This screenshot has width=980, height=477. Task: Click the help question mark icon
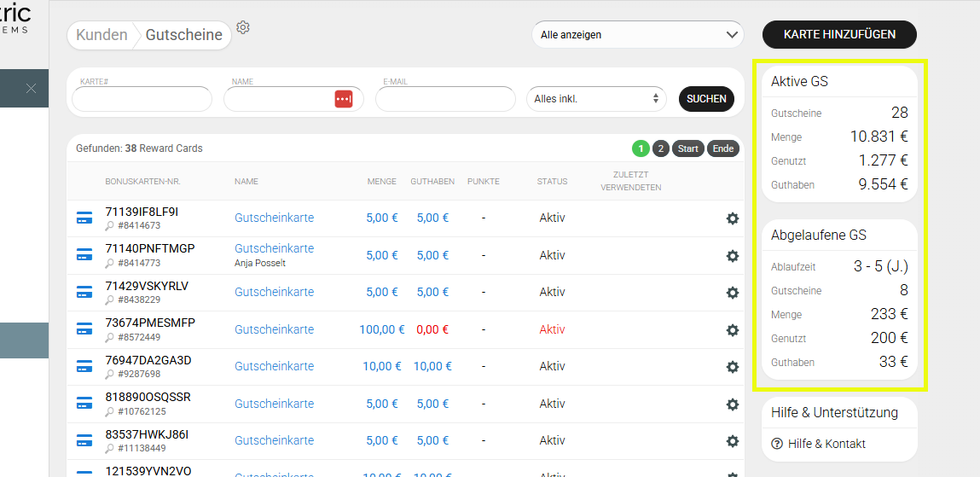tap(777, 444)
